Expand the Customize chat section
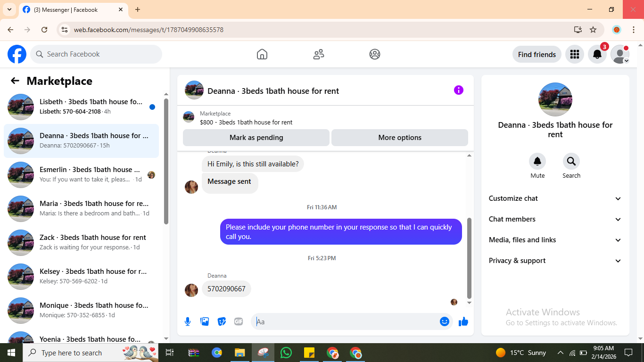The image size is (644, 362). [x=555, y=198]
